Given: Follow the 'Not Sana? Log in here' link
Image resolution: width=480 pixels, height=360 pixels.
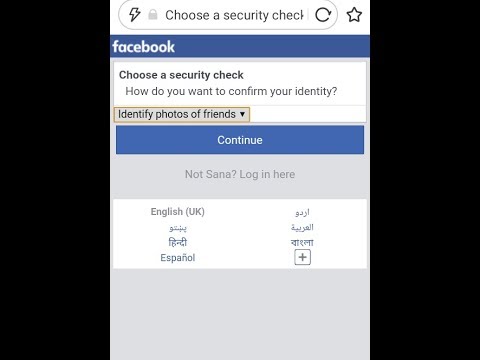Looking at the screenshot, I should pyautogui.click(x=240, y=174).
